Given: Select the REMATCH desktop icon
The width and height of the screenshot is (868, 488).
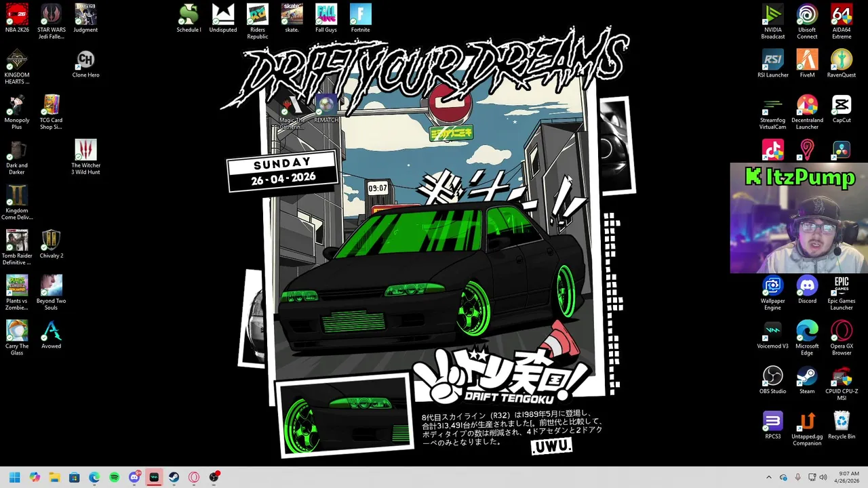Looking at the screenshot, I should pyautogui.click(x=326, y=109).
